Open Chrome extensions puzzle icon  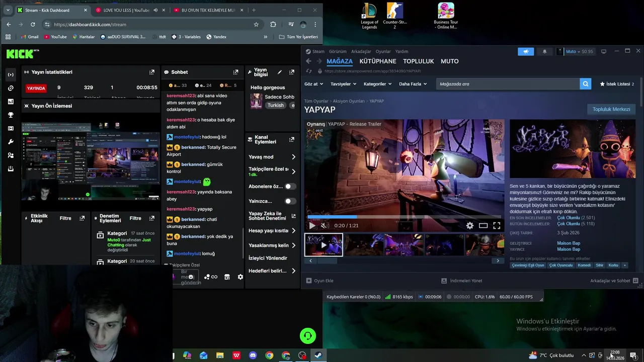[x=273, y=24]
